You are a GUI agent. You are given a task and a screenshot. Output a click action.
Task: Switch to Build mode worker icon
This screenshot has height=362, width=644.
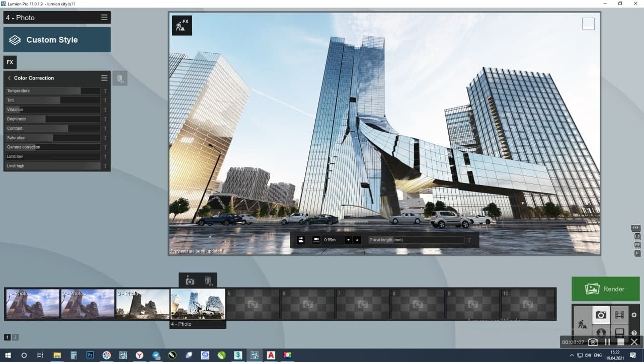pyautogui.click(x=583, y=324)
